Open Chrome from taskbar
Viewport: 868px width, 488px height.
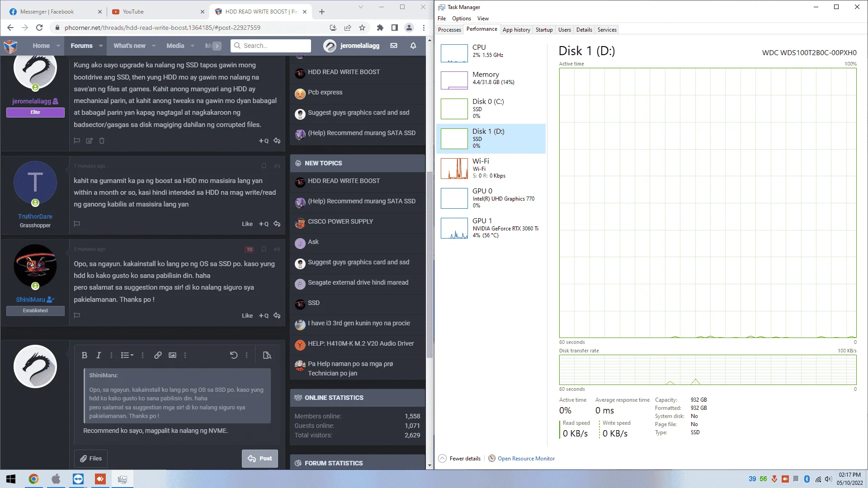tap(33, 479)
